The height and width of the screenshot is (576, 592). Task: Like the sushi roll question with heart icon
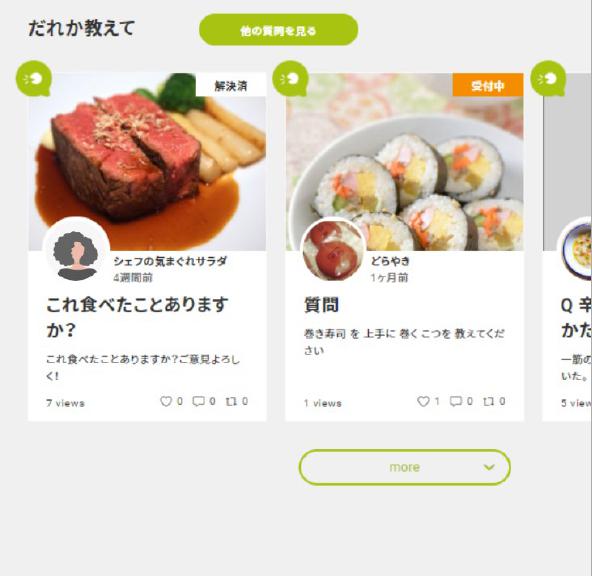click(x=423, y=401)
